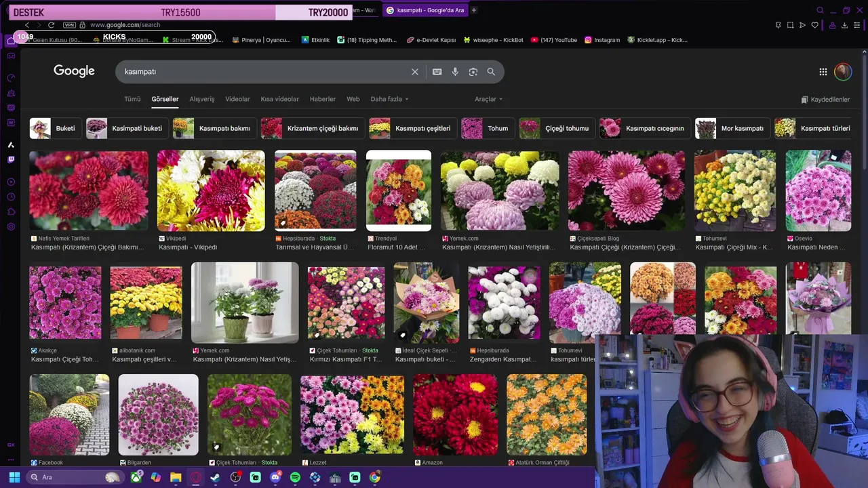Open the Google account avatar menu

(843, 71)
